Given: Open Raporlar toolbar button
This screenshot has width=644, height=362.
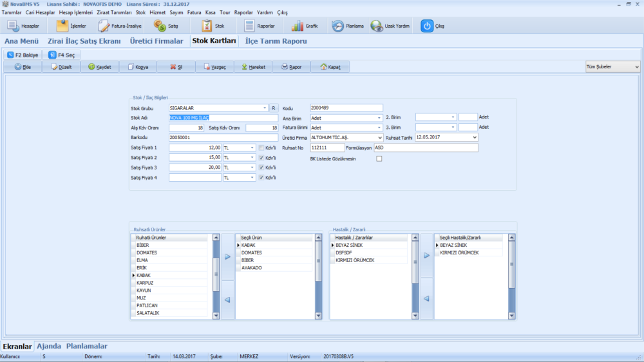Looking at the screenshot, I should pos(259,26).
